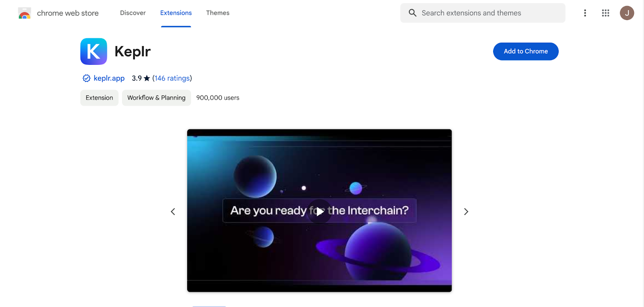This screenshot has height=307, width=644.
Task: Advance to next screenshot with right arrow
Action: [466, 212]
